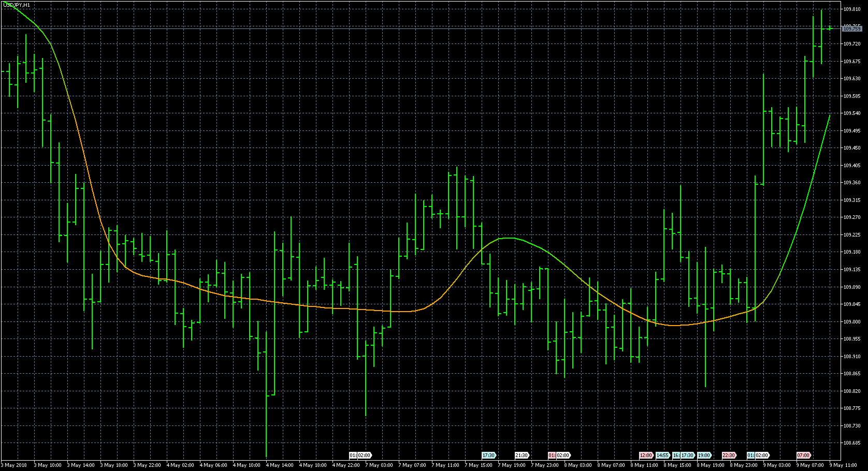
Task: Select the 17:30 marker on 8 May
Action: [687, 455]
